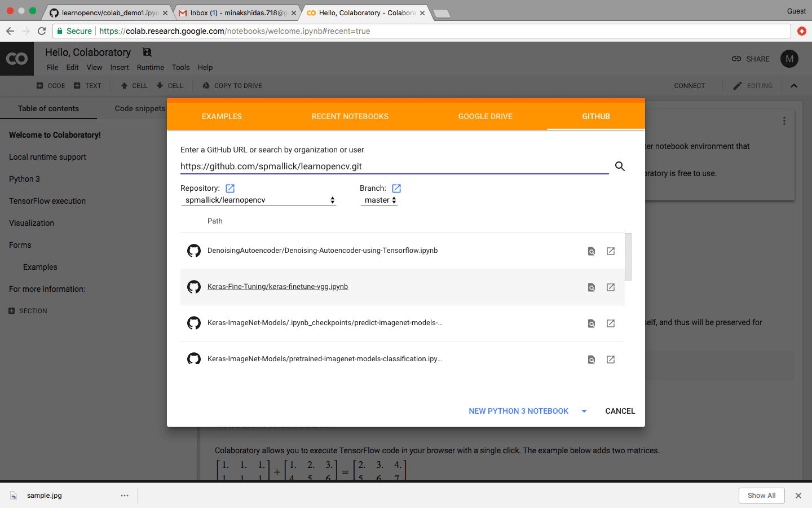This screenshot has width=812, height=508.
Task: Open the Repository dropdown spmallick/learnopencv
Action: point(259,200)
